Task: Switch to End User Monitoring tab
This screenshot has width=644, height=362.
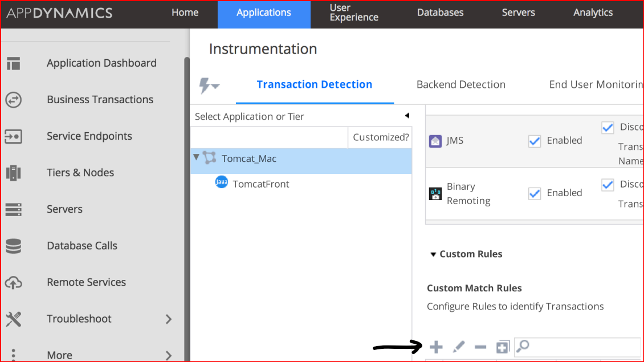Action: (x=596, y=84)
